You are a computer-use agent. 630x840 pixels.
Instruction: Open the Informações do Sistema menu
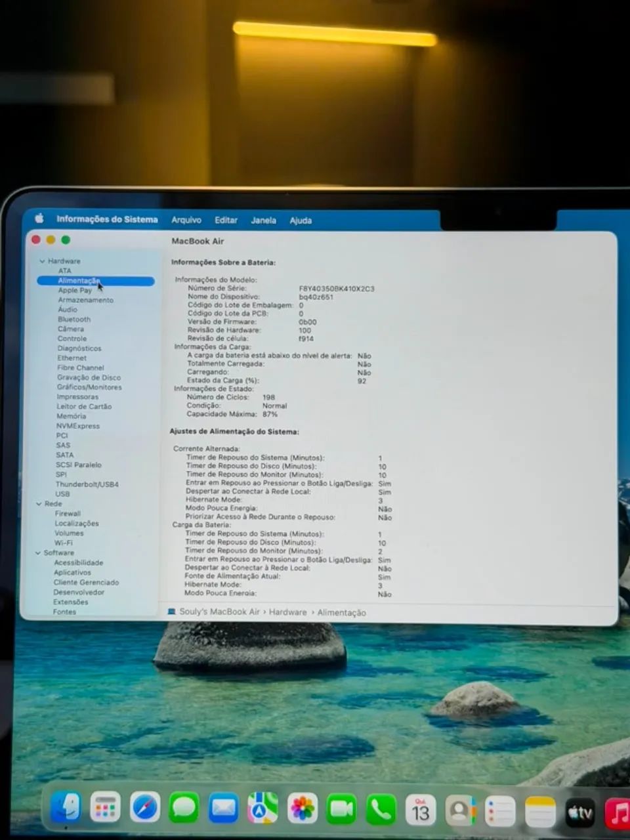point(107,219)
